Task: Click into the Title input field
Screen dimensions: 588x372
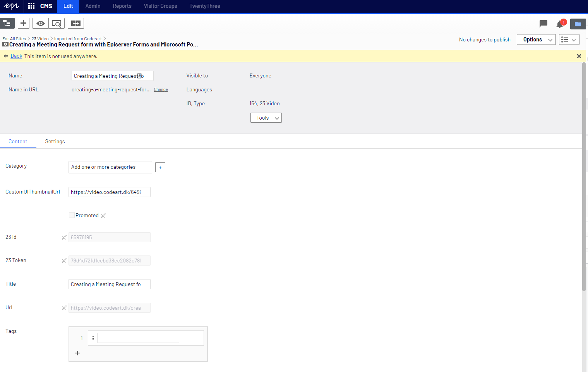Action: click(109, 284)
